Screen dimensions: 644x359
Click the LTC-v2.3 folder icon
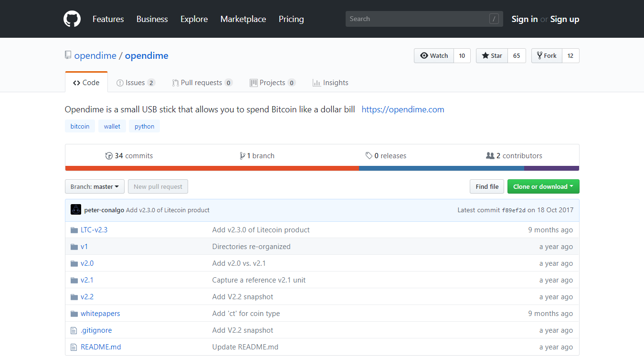point(74,230)
